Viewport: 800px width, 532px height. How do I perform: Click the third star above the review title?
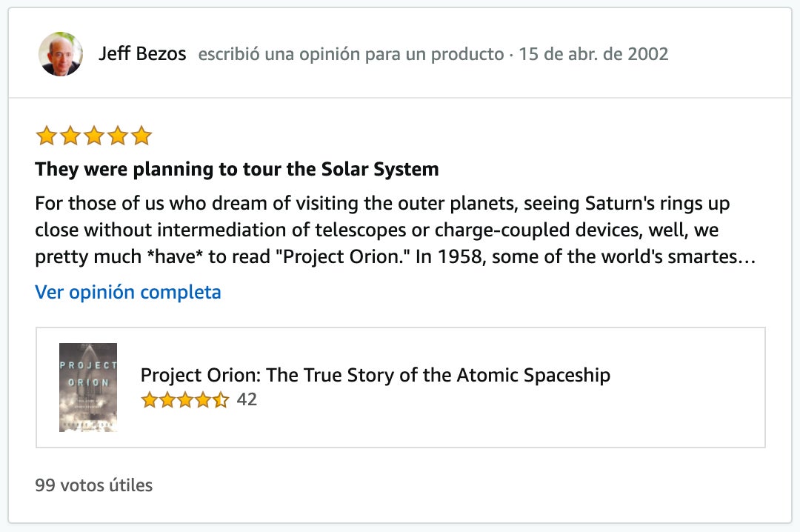(x=93, y=136)
